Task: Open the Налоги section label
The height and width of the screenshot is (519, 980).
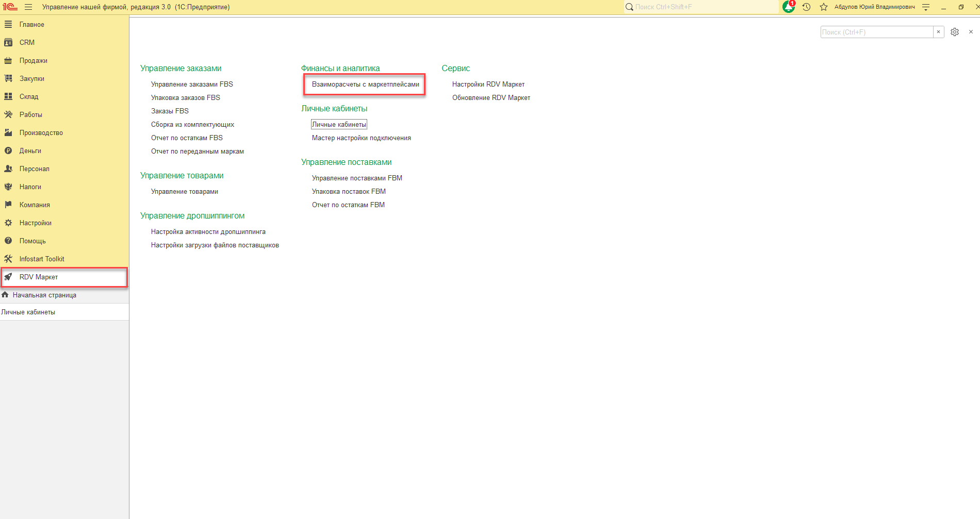Action: point(30,187)
